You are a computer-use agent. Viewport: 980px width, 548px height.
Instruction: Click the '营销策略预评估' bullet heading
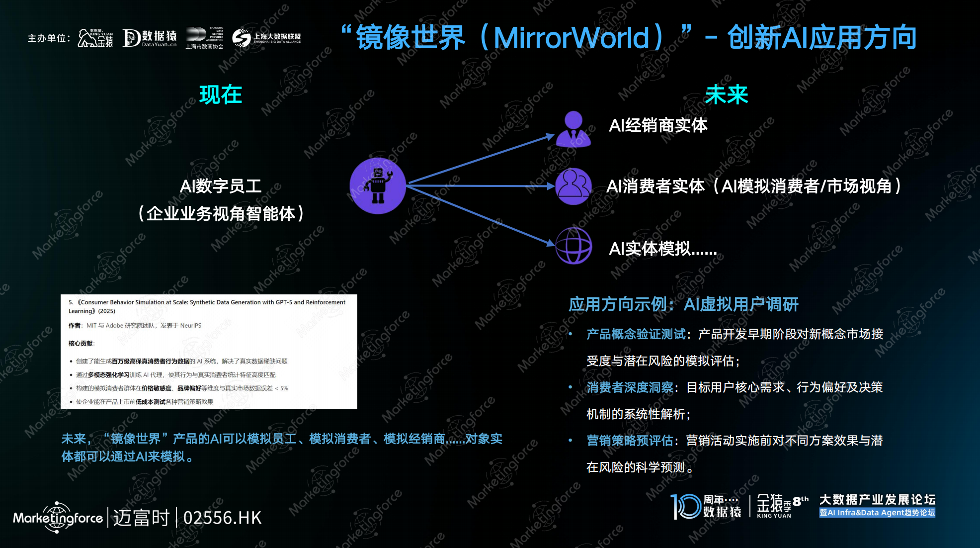(x=630, y=441)
